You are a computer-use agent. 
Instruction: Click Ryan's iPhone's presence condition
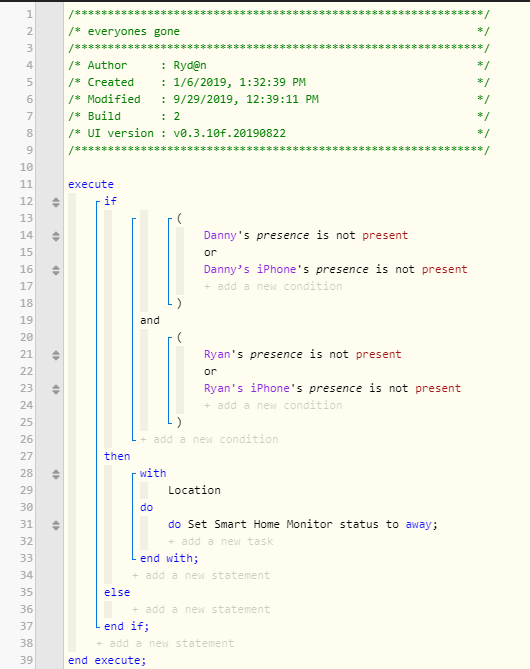(332, 389)
